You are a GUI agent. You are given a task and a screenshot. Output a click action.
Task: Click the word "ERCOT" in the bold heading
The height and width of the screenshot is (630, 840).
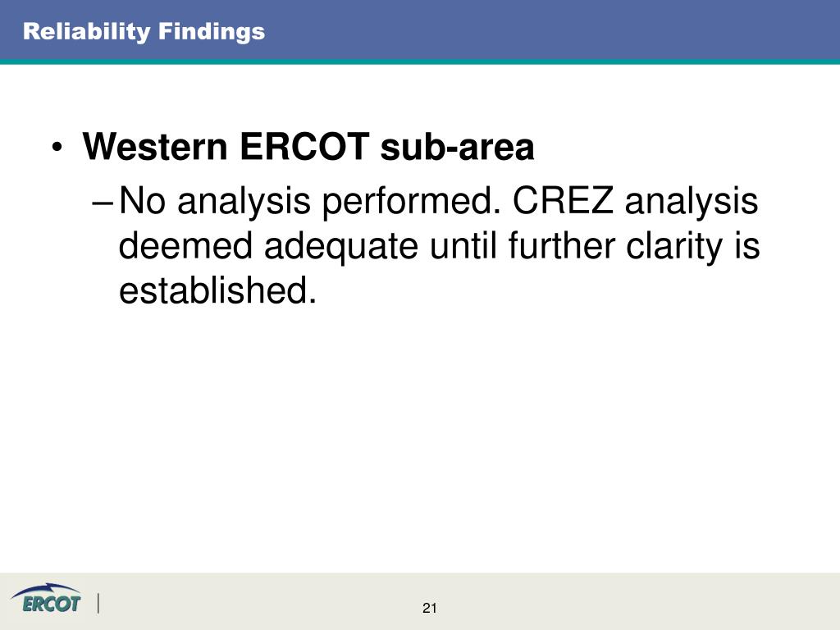click(x=304, y=146)
